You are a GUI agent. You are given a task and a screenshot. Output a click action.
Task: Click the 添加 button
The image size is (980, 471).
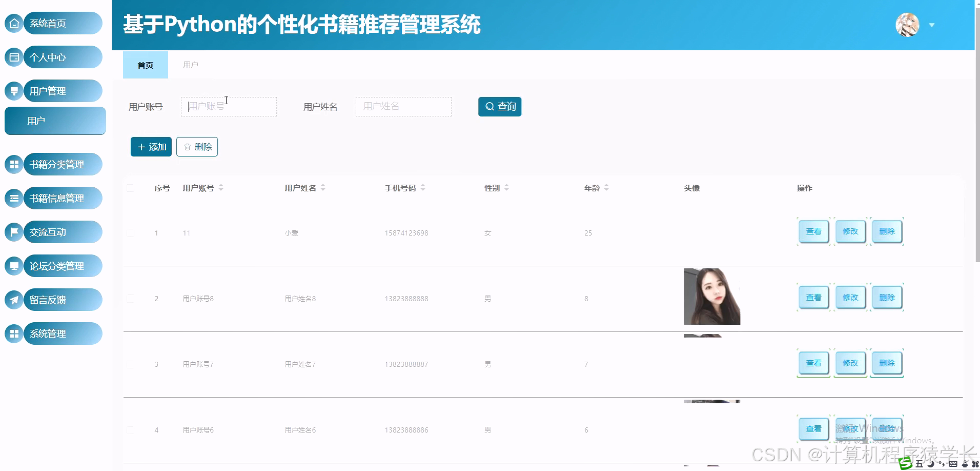coord(151,147)
